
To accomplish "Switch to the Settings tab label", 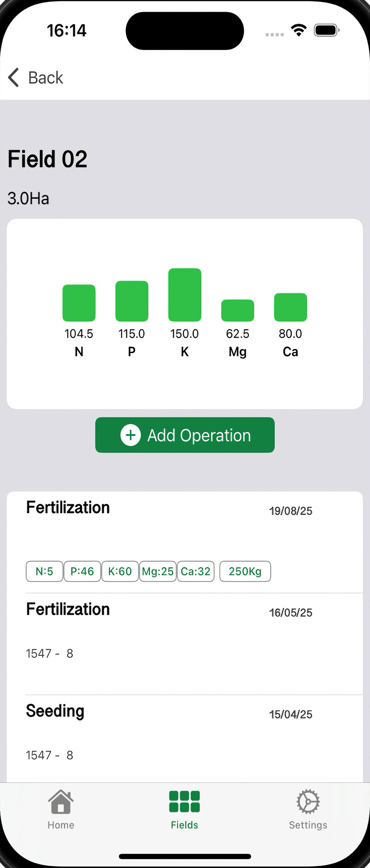I will point(308,825).
